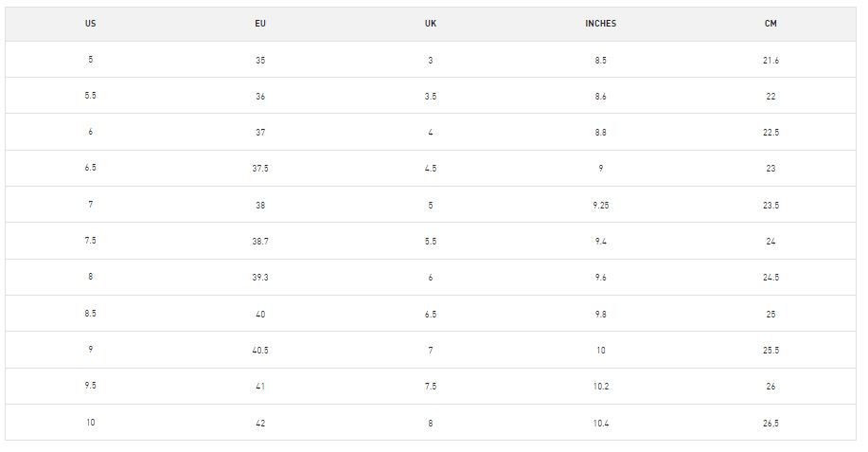
Task: Select the EU size 38.7 cell
Action: 260,242
